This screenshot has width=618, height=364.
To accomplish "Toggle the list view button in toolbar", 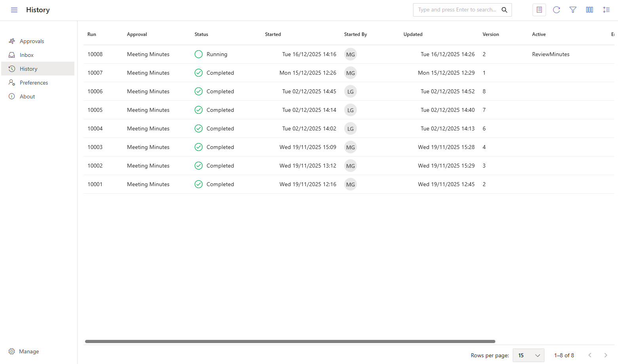I will [539, 10].
